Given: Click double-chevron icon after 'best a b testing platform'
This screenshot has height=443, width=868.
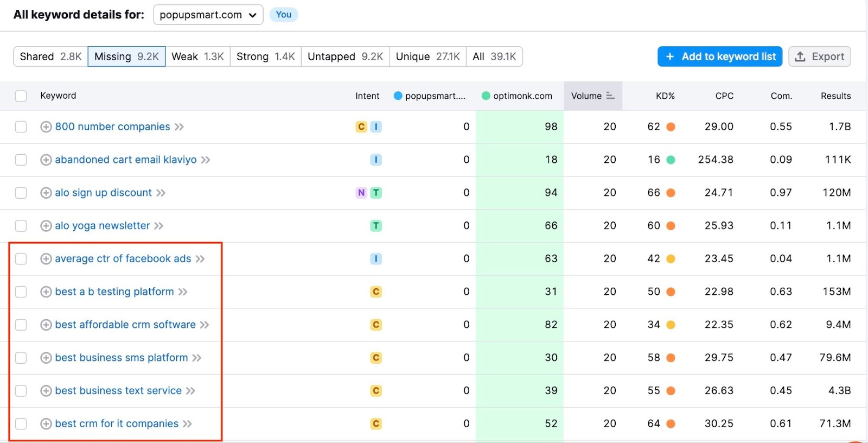Looking at the screenshot, I should (x=183, y=292).
